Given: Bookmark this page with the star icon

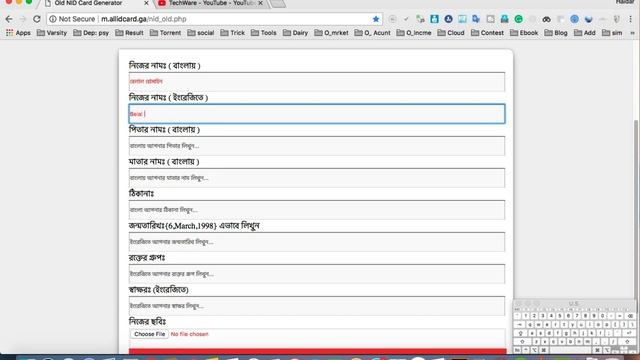Looking at the screenshot, I should [376, 19].
